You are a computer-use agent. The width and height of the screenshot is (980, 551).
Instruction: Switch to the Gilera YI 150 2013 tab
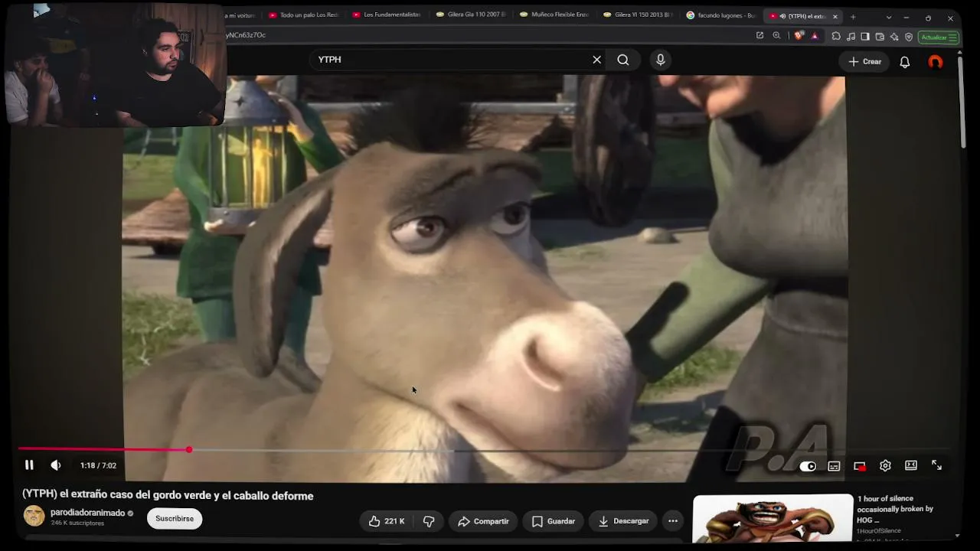click(x=637, y=15)
